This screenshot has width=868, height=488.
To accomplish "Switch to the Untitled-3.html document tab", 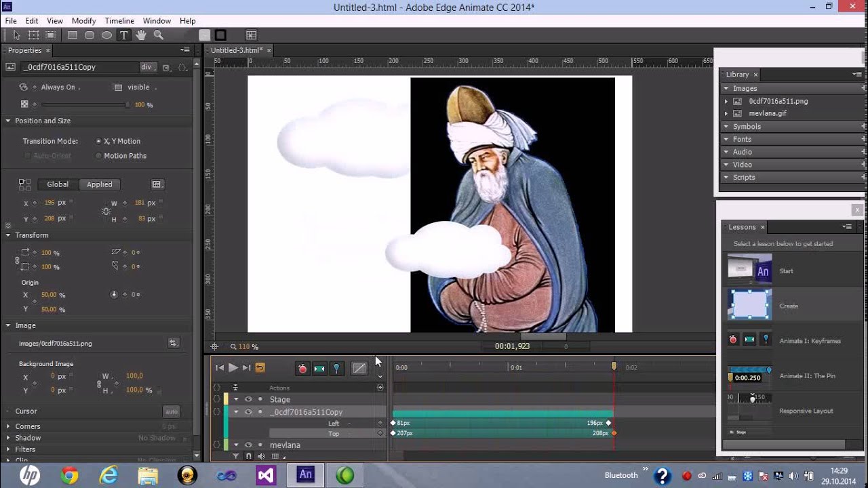I will pyautogui.click(x=236, y=50).
